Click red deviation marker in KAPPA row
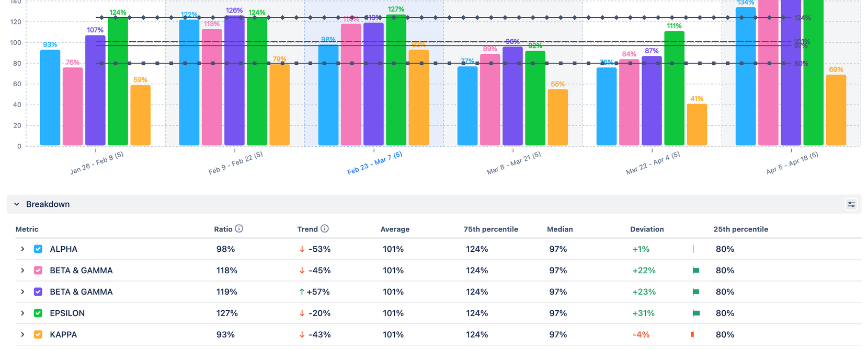Viewport: 868px width, 350px height. coord(692,334)
